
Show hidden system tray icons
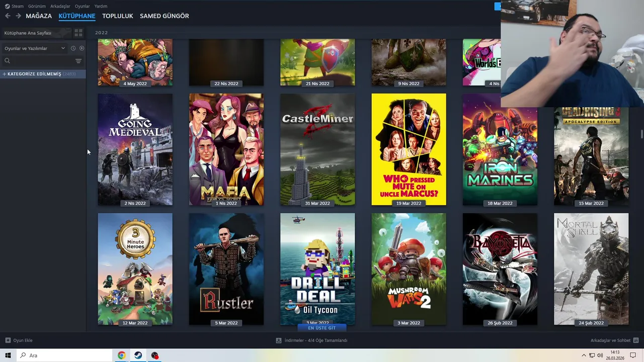click(x=584, y=355)
